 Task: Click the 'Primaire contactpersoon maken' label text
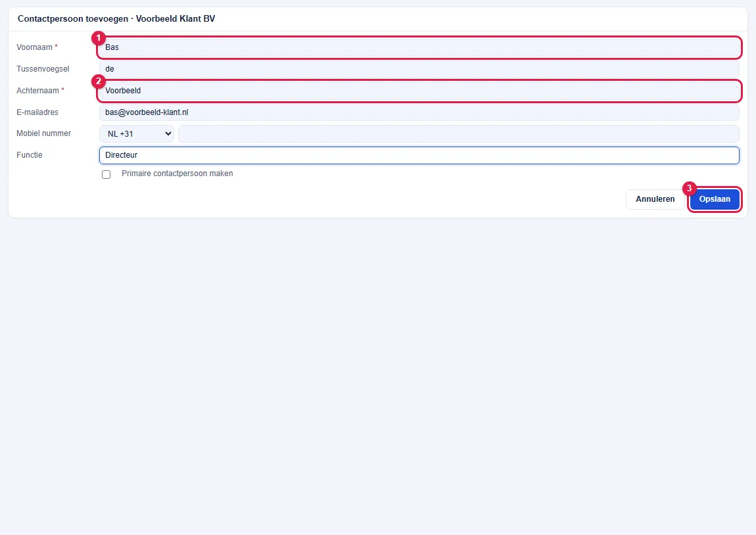pyautogui.click(x=177, y=174)
